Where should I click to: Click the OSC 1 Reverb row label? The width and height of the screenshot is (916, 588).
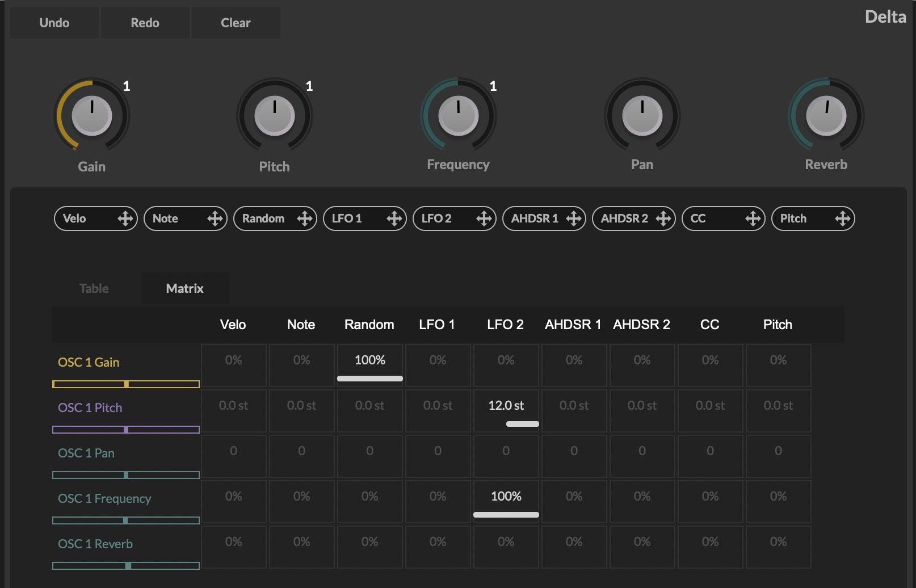[x=95, y=544]
